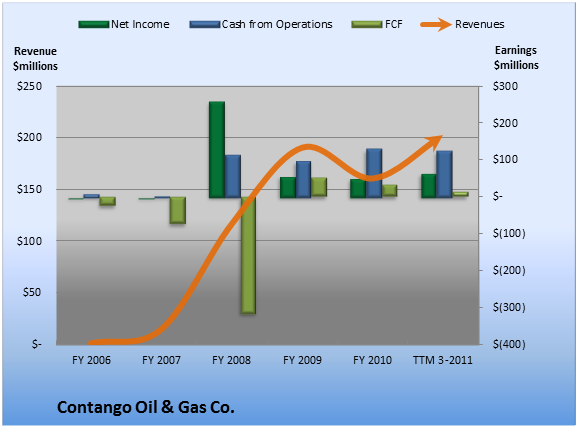Select the FY 2007 FCF bar
The width and height of the screenshot is (577, 427).
pos(178,210)
